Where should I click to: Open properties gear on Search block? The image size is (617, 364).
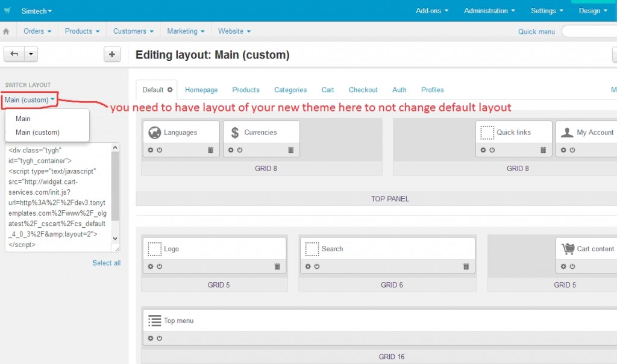[x=308, y=266]
